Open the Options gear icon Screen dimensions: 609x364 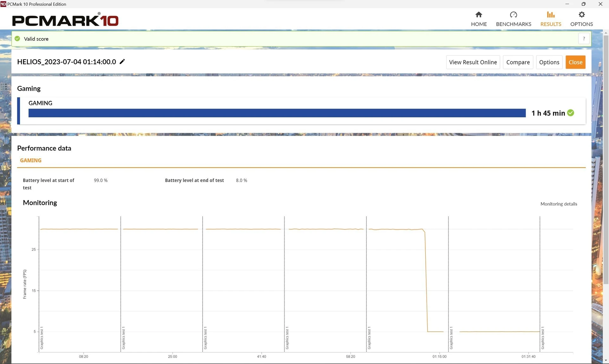581,15
